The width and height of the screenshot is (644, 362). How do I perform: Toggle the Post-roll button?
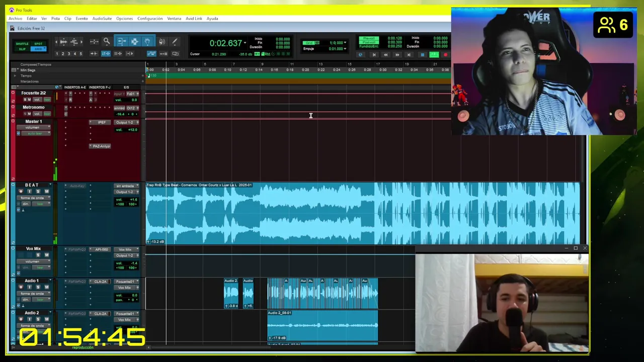click(369, 42)
